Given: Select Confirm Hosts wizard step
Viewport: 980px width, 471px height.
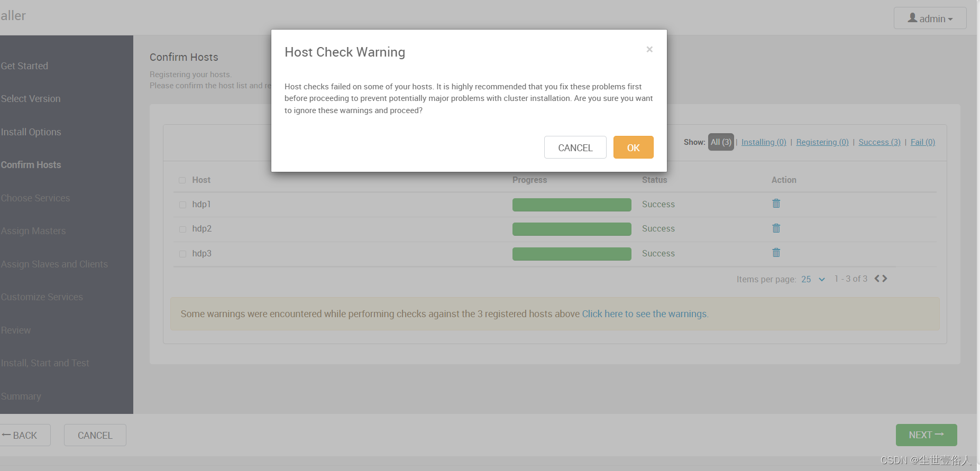Looking at the screenshot, I should tap(31, 165).
